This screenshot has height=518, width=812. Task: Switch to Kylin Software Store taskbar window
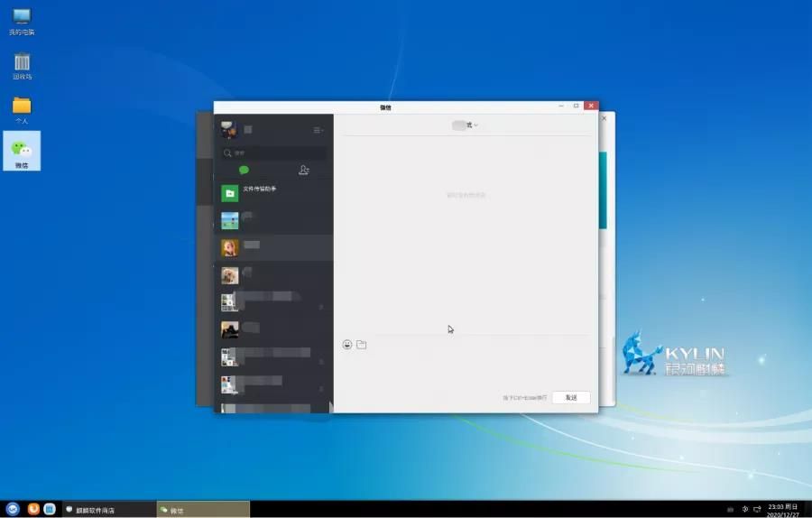(x=108, y=510)
